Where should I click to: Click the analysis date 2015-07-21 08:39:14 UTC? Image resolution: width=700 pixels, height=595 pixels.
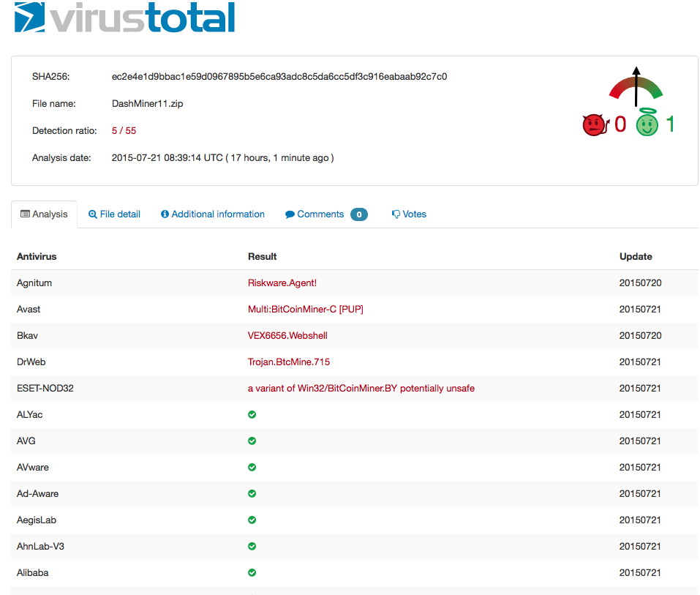pyautogui.click(x=167, y=158)
